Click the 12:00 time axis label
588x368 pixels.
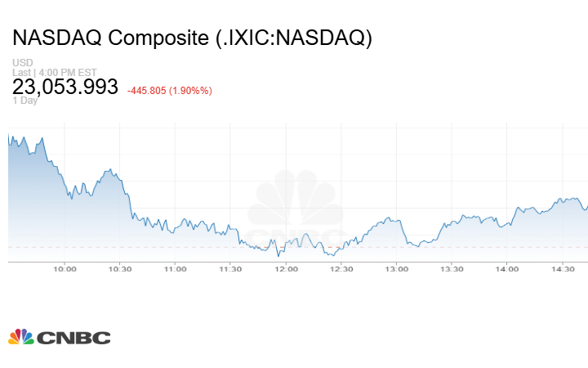pyautogui.click(x=286, y=269)
